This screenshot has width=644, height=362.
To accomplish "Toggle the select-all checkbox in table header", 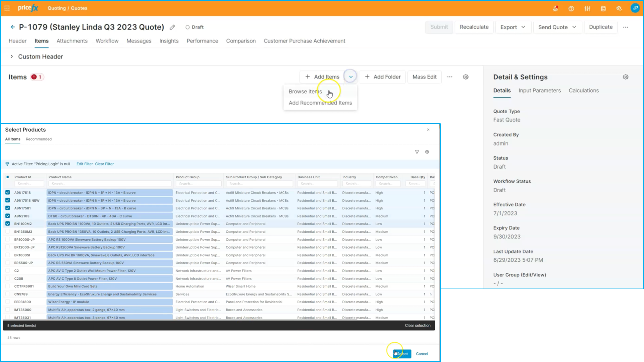I will click(8, 177).
